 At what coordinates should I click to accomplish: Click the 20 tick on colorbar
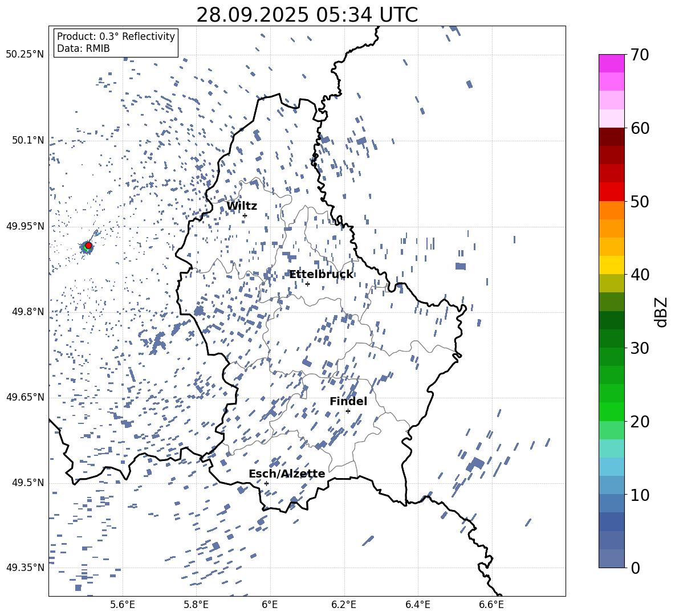pos(640,422)
